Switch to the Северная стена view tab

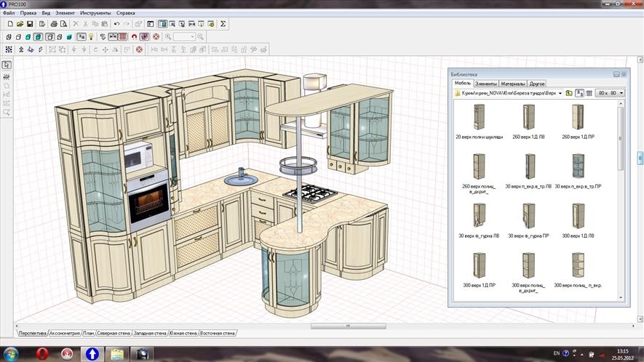point(114,333)
